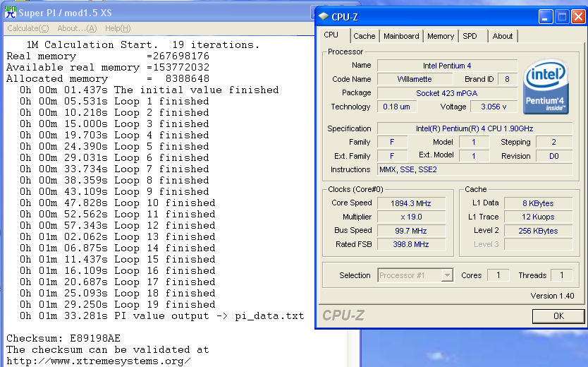Screen dimensions: 588x367
Task: Click the xtremesystems.org URL in Super PI
Action: (99, 361)
